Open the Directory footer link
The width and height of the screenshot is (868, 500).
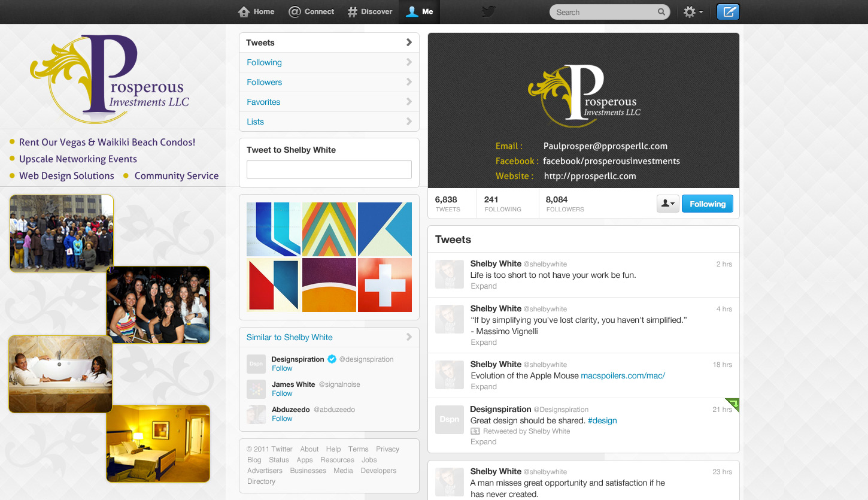point(261,481)
